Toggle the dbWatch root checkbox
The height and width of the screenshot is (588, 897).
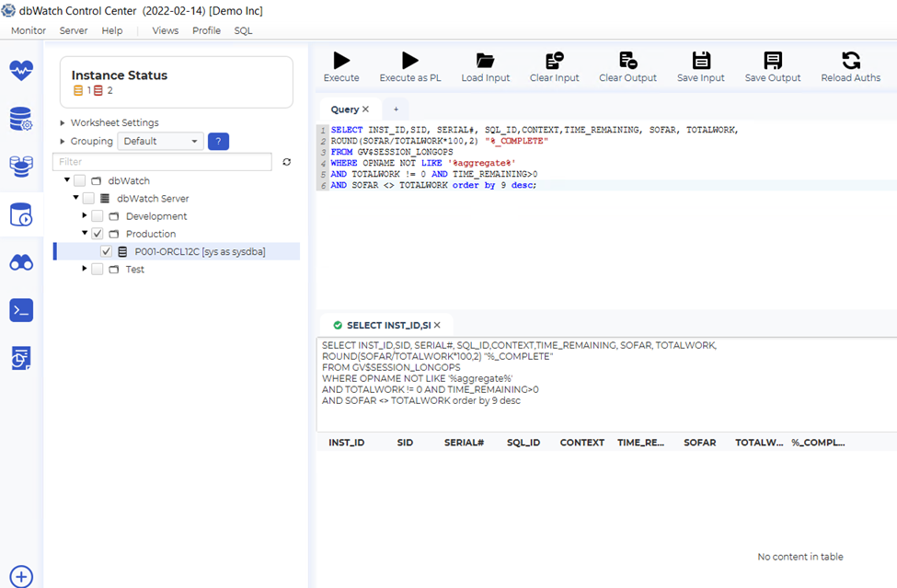[x=79, y=180]
